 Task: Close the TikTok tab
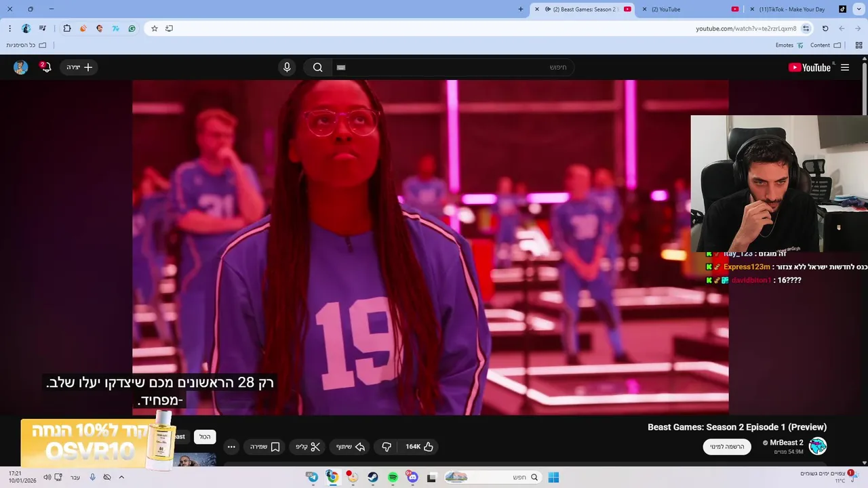pos(752,9)
